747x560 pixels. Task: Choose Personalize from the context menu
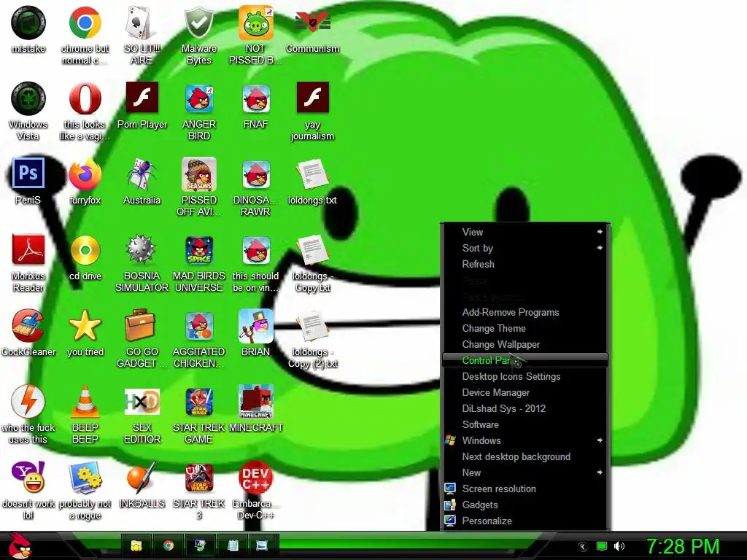point(525,521)
